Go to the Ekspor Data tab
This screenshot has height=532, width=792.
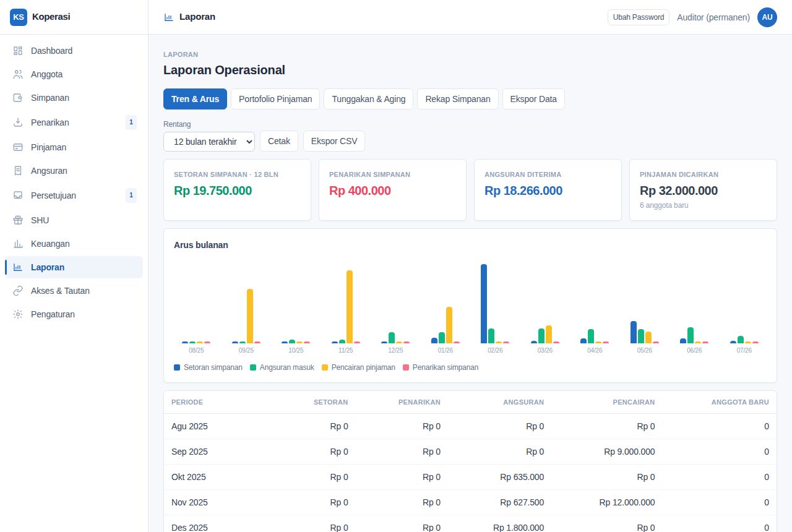(x=533, y=99)
